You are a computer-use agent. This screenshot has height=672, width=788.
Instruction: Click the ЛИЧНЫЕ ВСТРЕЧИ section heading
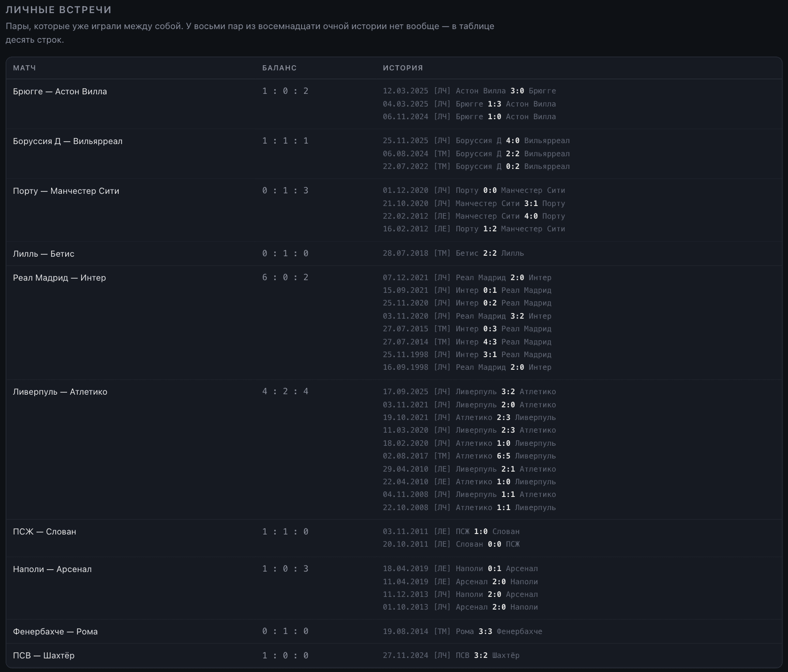point(59,10)
